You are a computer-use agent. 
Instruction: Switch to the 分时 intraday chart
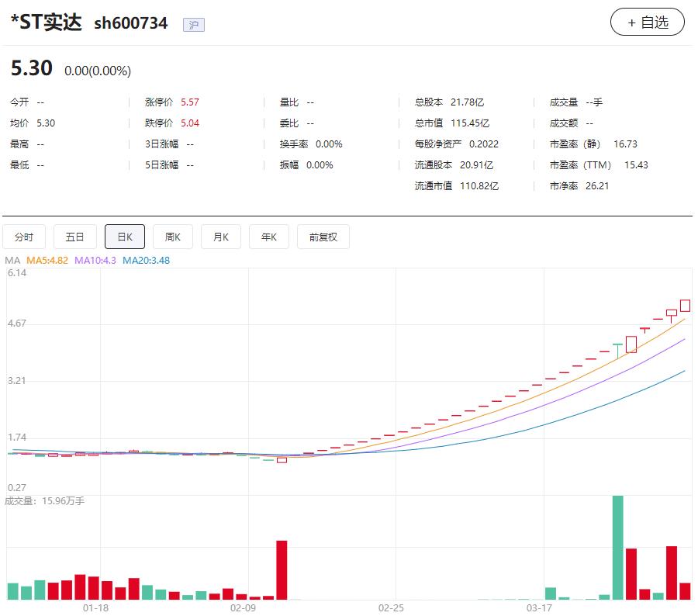[x=24, y=237]
